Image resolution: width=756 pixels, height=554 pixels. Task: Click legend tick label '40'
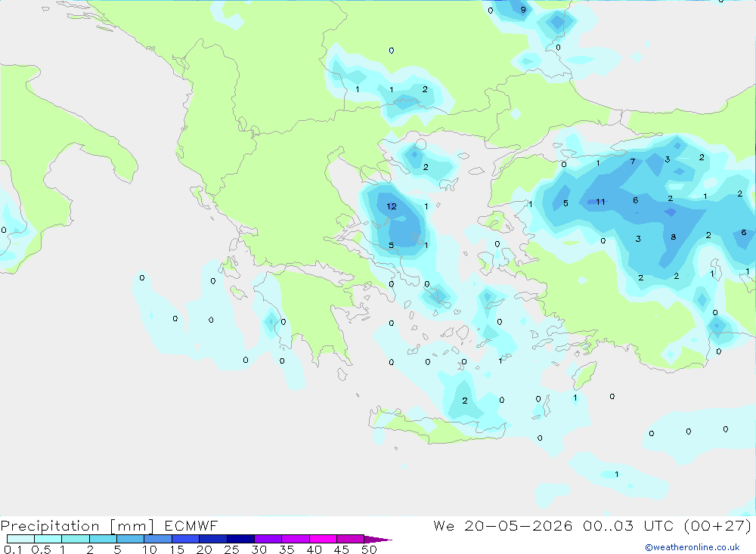(x=314, y=549)
